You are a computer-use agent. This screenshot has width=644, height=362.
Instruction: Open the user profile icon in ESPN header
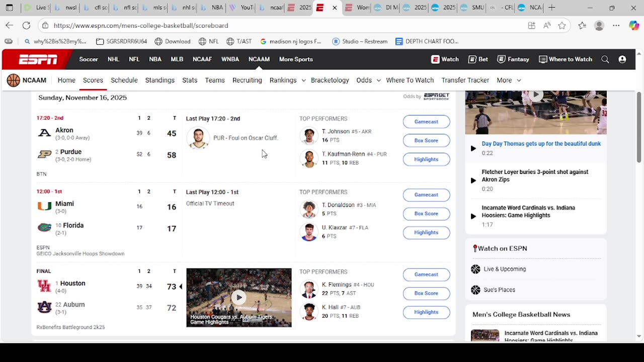click(x=622, y=59)
